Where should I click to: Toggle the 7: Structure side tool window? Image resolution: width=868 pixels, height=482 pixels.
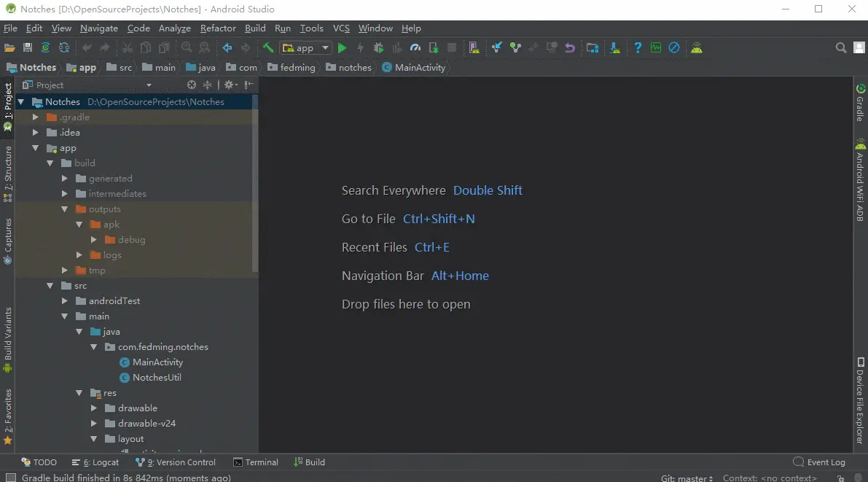8,174
